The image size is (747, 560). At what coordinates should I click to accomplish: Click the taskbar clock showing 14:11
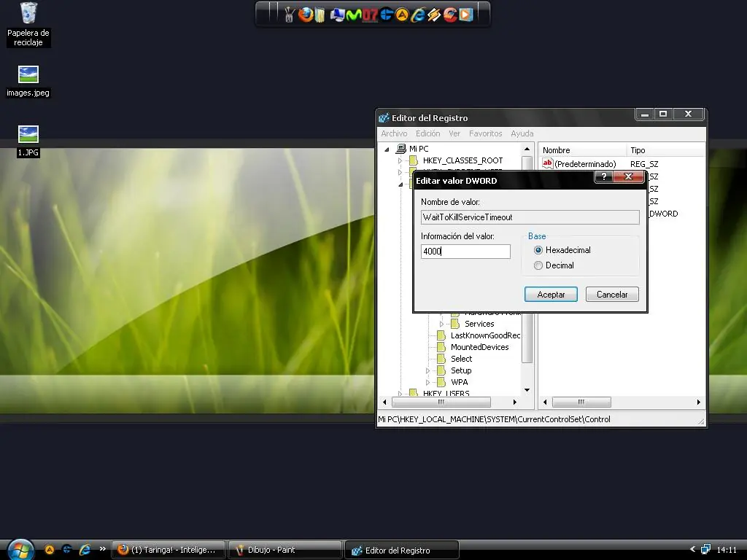727,550
